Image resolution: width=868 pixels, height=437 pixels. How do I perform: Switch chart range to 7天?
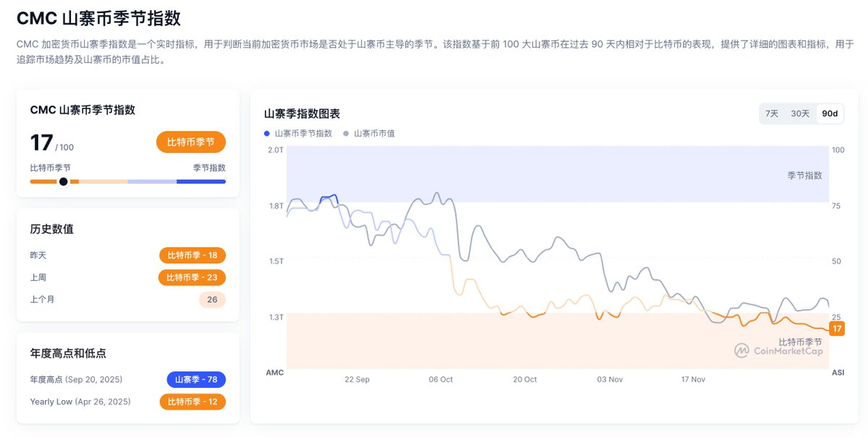[x=772, y=114]
